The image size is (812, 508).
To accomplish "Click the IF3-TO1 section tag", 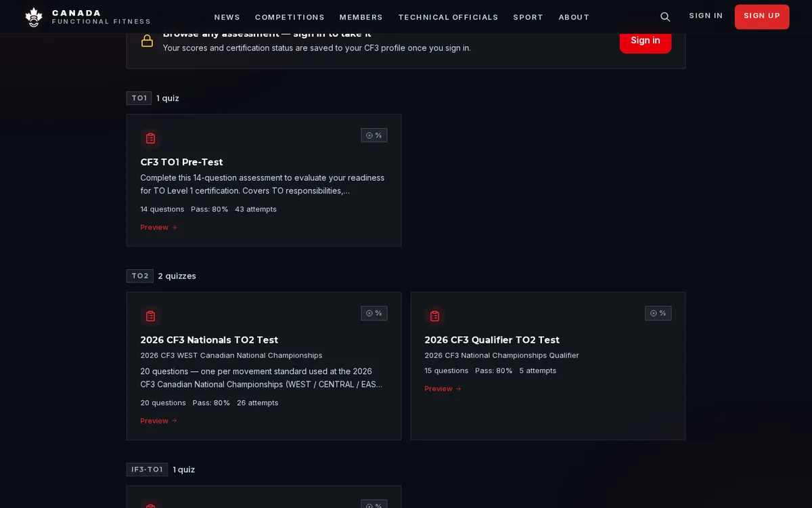I will click(x=147, y=469).
